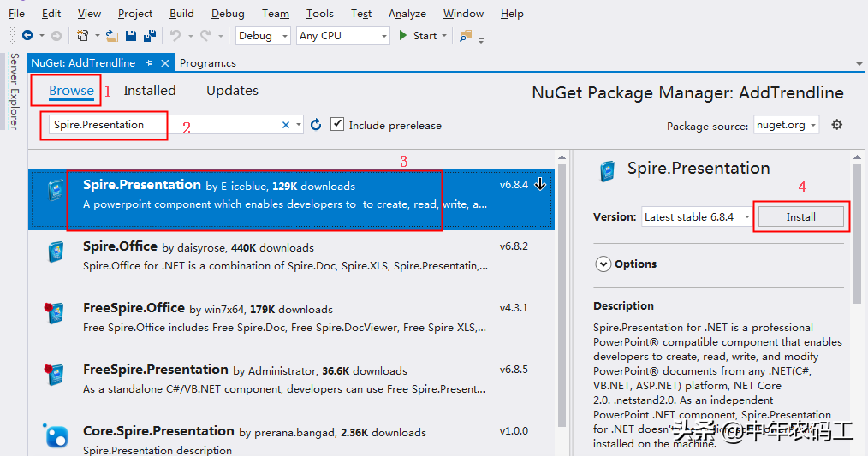
Task: Open the Debug configuration dropdown
Action: pyautogui.click(x=263, y=36)
